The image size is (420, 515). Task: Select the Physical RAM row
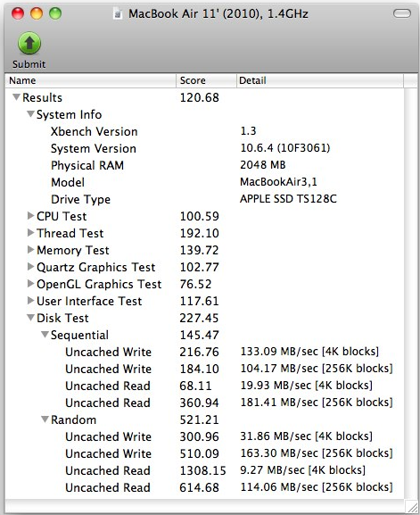[x=204, y=165]
